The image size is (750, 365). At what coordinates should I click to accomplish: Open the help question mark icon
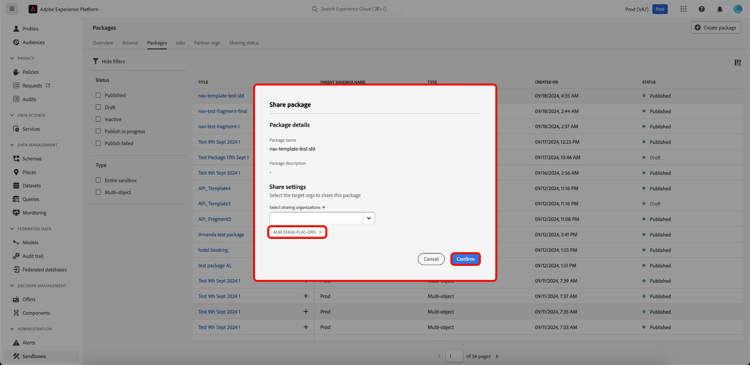(x=702, y=9)
